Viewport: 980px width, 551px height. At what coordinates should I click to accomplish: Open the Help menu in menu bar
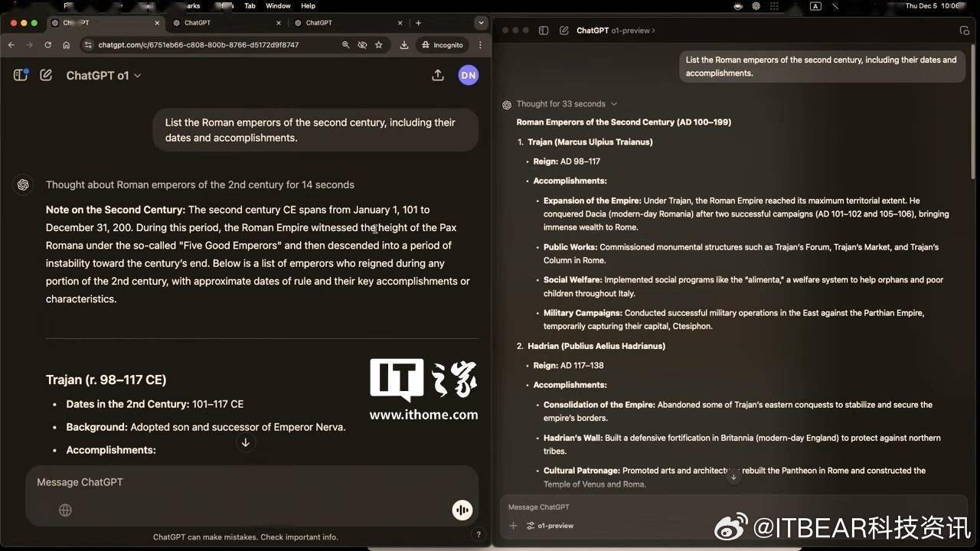[308, 5]
